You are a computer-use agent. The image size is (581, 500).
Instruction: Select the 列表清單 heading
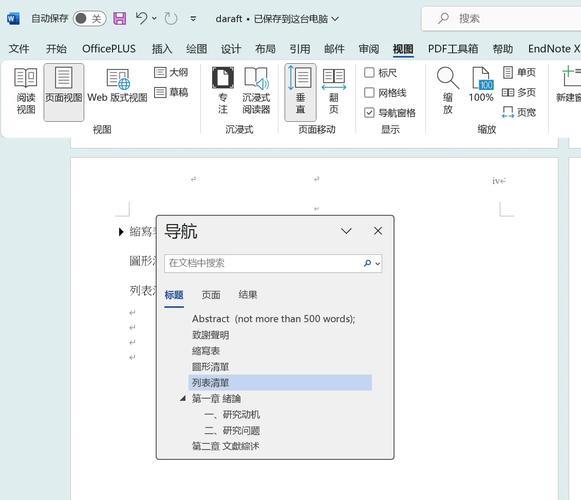pyautogui.click(x=280, y=383)
